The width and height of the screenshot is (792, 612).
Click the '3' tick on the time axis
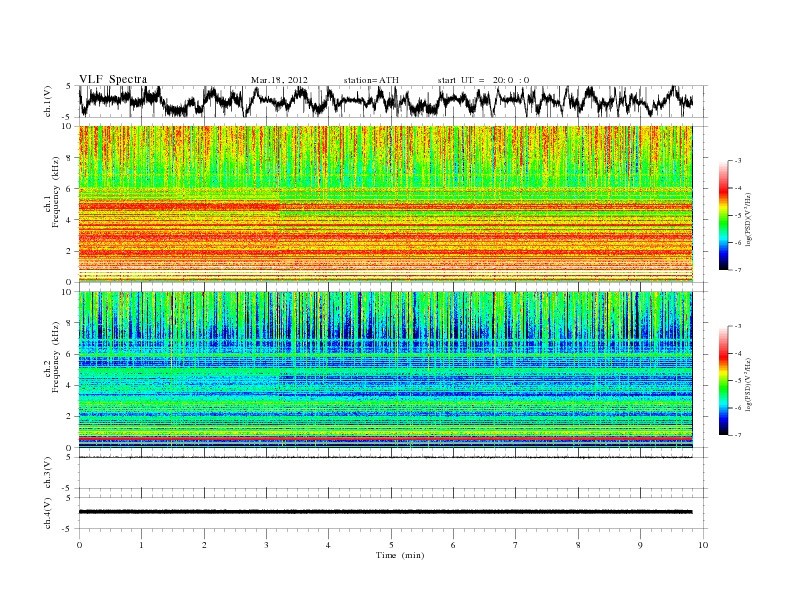(x=266, y=545)
